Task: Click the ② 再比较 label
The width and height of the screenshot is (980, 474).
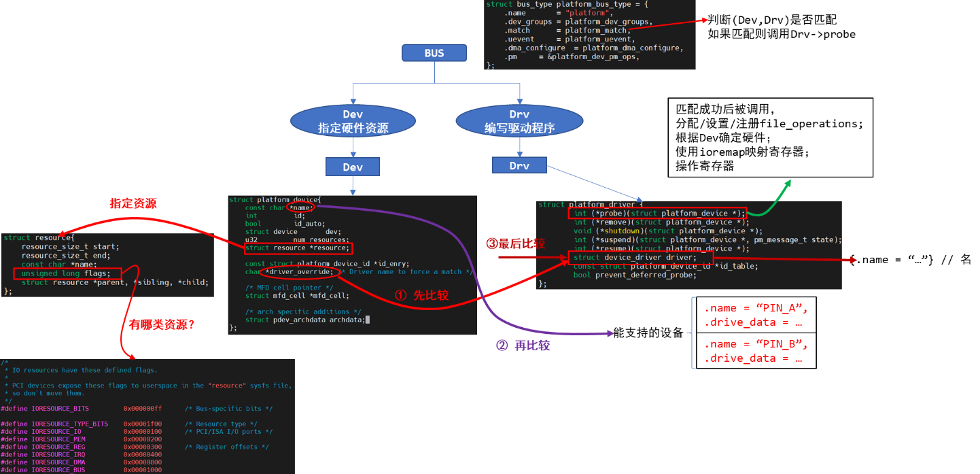Action: click(x=523, y=345)
